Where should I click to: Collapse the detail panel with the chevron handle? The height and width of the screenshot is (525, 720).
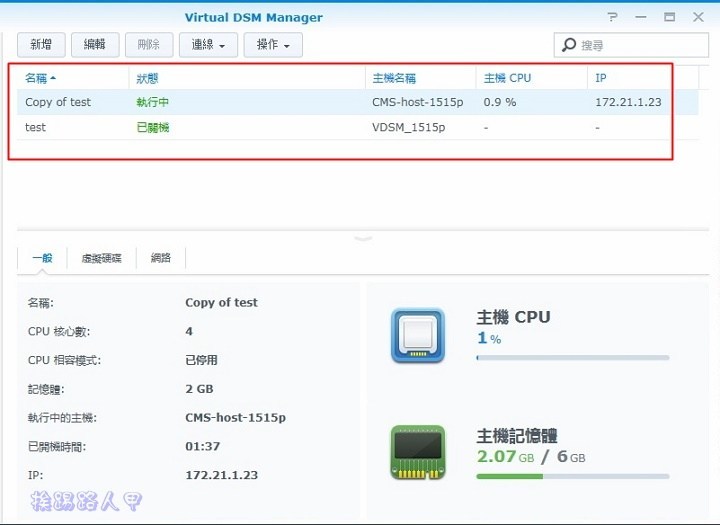(363, 238)
